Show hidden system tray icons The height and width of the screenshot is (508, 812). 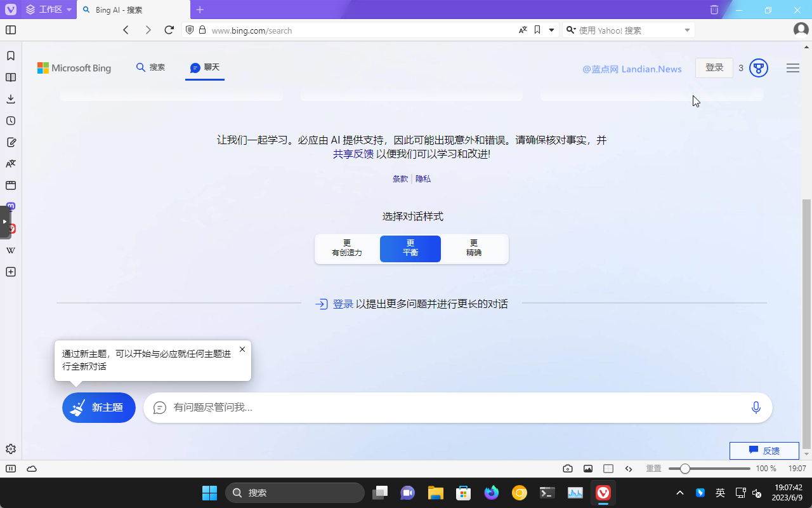[680, 493]
